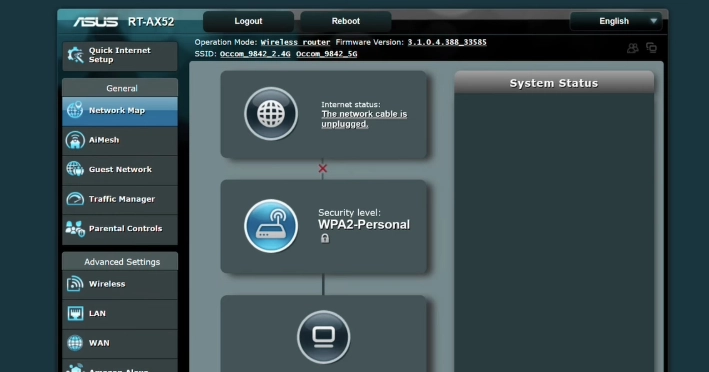
Task: Open Traffic Manager menu item
Action: point(120,199)
